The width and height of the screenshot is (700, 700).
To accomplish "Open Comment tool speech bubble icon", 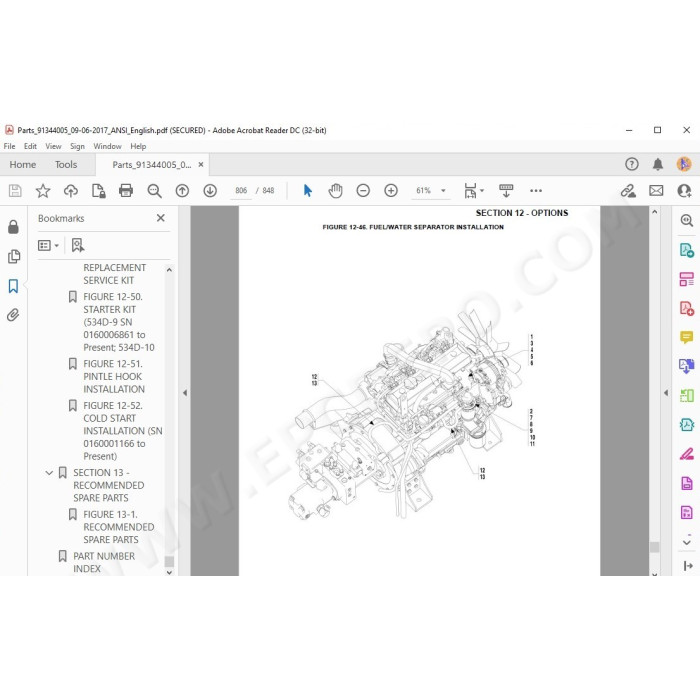I will (x=687, y=337).
